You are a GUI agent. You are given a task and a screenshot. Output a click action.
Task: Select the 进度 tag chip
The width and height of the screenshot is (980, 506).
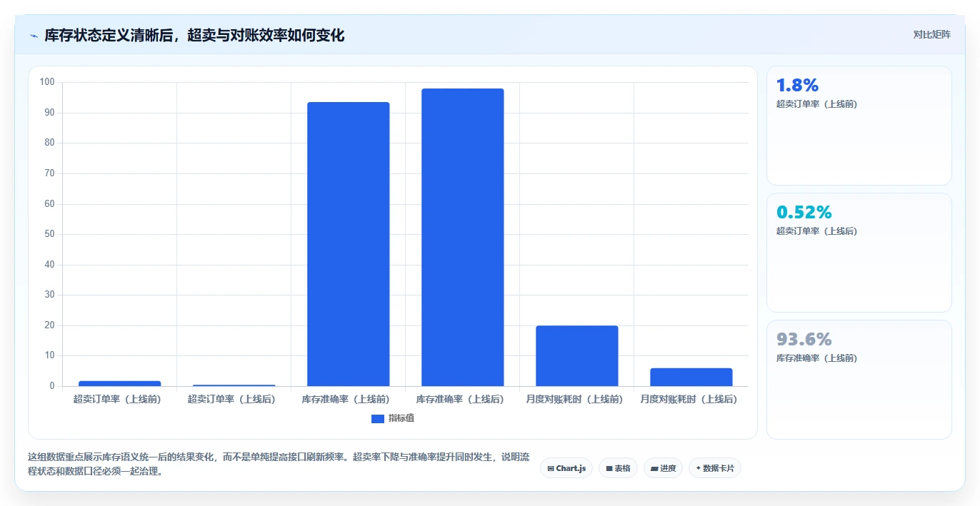click(x=664, y=468)
